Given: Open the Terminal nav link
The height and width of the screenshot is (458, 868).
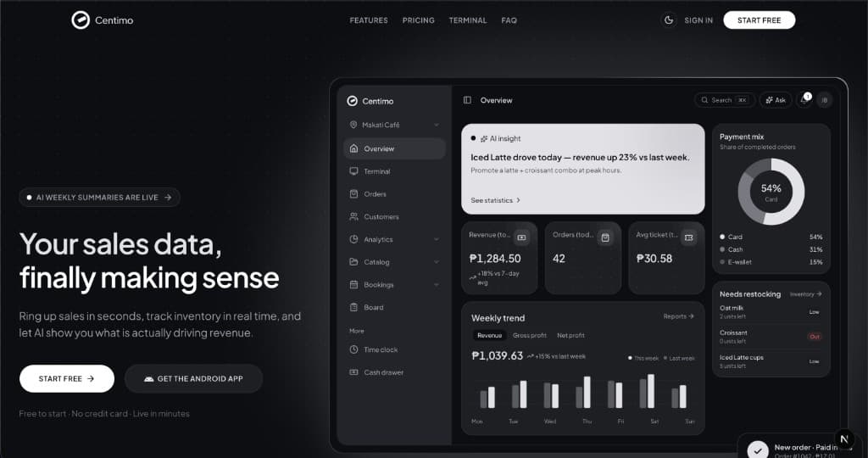Looking at the screenshot, I should tap(468, 20).
